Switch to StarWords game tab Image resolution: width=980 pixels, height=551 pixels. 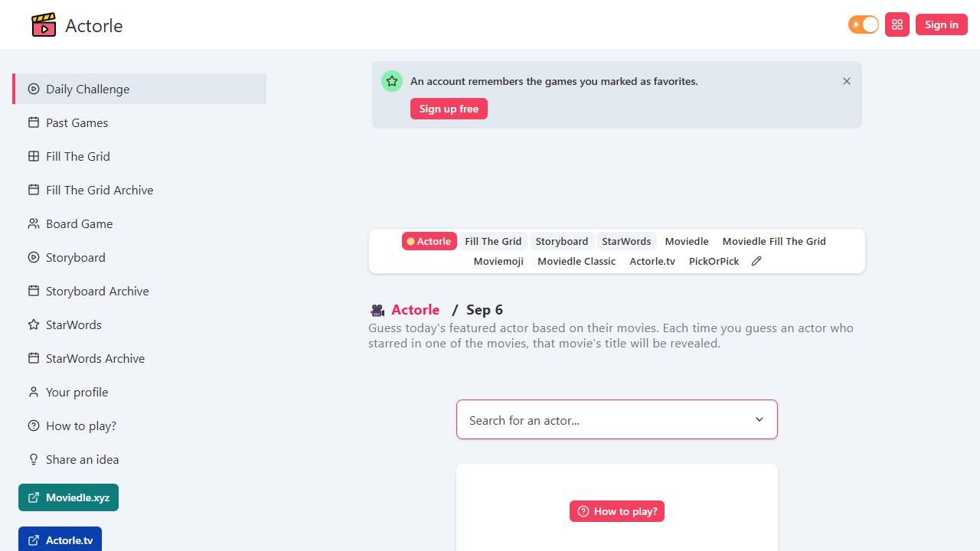pyautogui.click(x=626, y=241)
